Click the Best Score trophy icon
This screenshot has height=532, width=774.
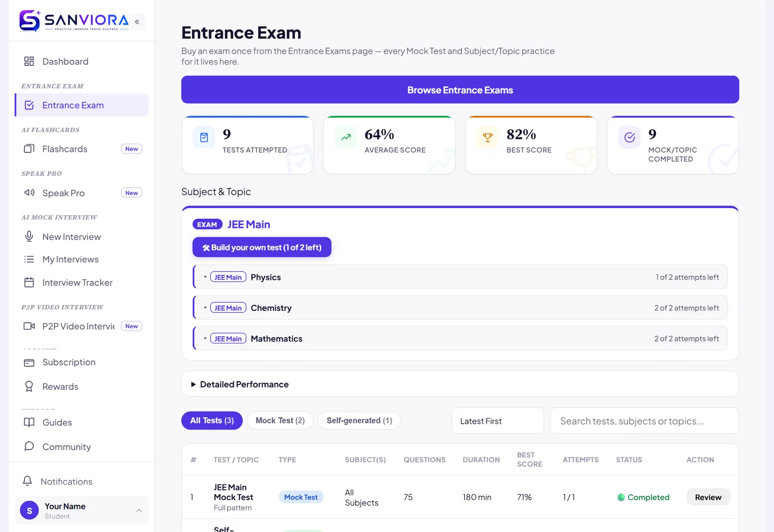[488, 137]
